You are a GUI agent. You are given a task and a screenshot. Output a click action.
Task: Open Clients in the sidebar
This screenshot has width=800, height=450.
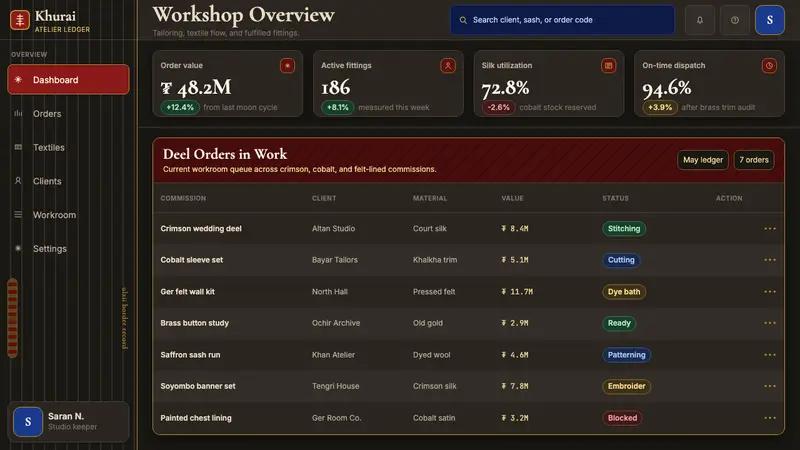tap(68, 181)
